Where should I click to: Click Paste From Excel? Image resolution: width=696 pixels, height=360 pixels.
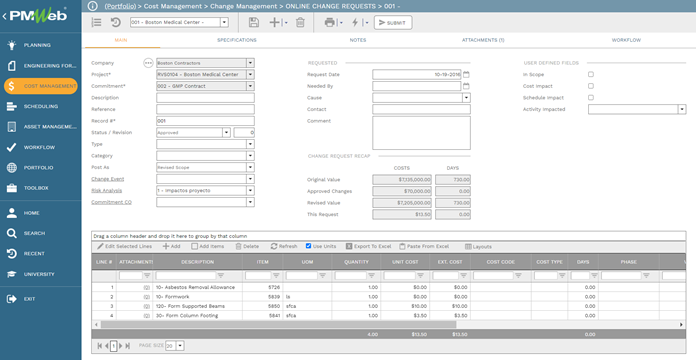[x=424, y=246]
